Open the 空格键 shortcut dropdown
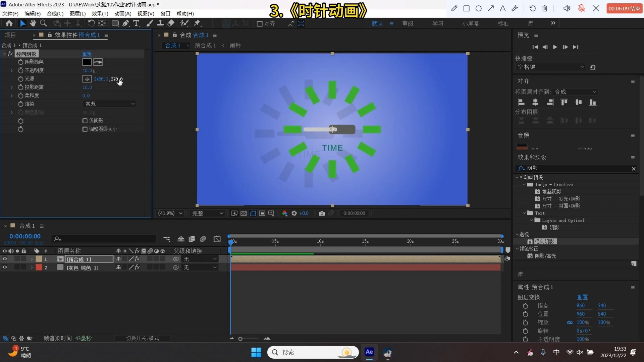644x362 pixels. 550,67
